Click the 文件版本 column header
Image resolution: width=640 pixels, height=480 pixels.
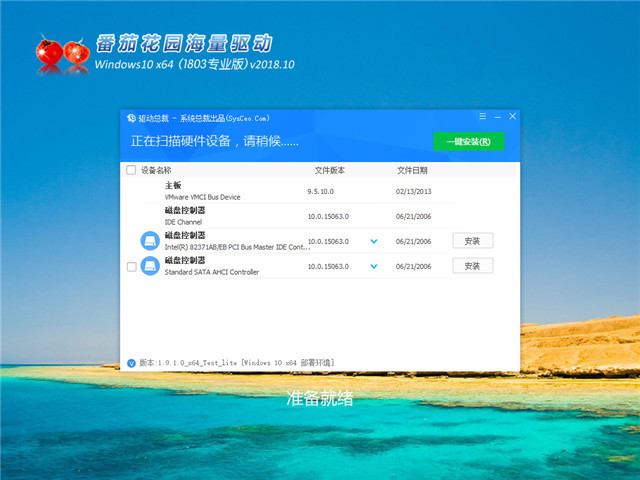tap(330, 170)
